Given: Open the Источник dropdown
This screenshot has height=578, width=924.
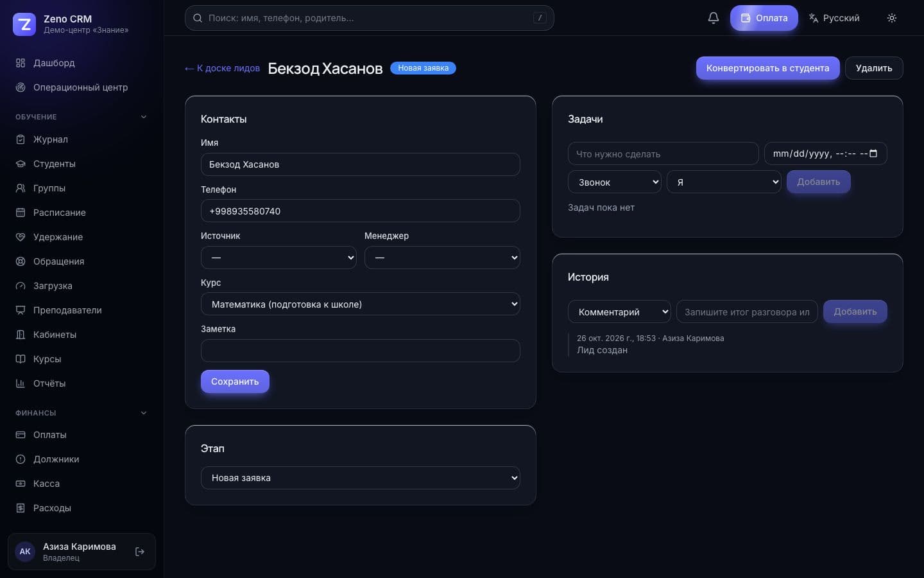Looking at the screenshot, I should coord(278,258).
